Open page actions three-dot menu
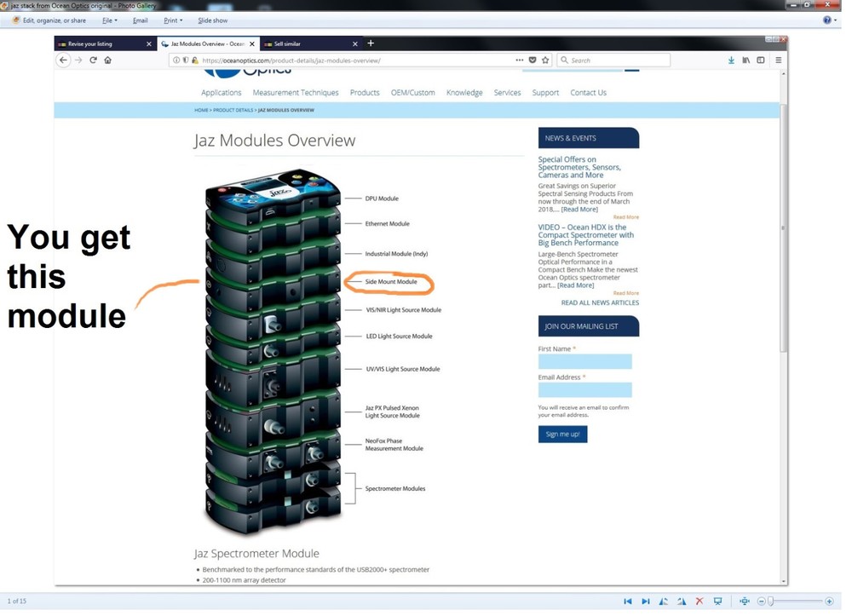This screenshot has width=852, height=616. (520, 60)
